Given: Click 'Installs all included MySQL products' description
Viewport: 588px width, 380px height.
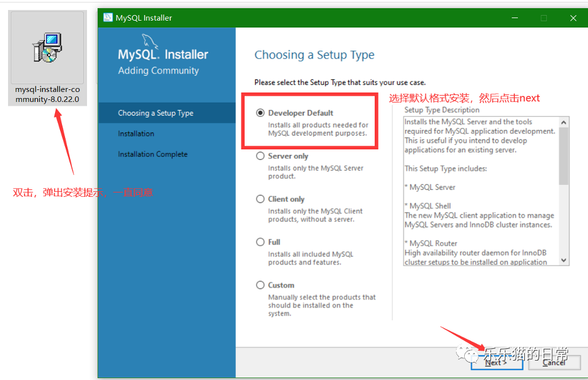Looking at the screenshot, I should click(x=310, y=258).
